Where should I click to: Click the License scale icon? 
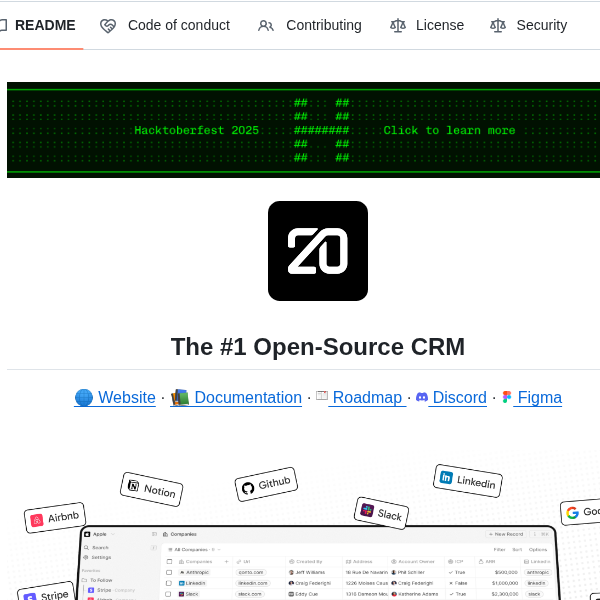click(398, 26)
